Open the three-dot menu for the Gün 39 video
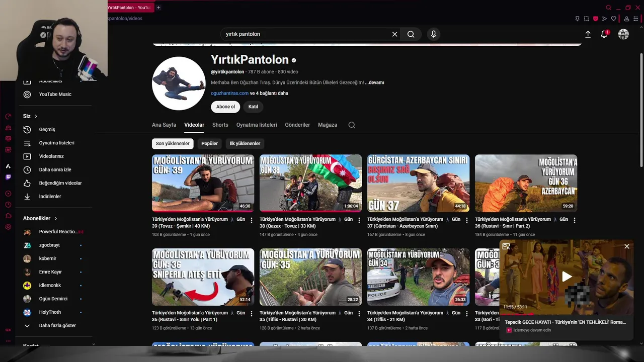This screenshot has height=362, width=644. coord(252,220)
